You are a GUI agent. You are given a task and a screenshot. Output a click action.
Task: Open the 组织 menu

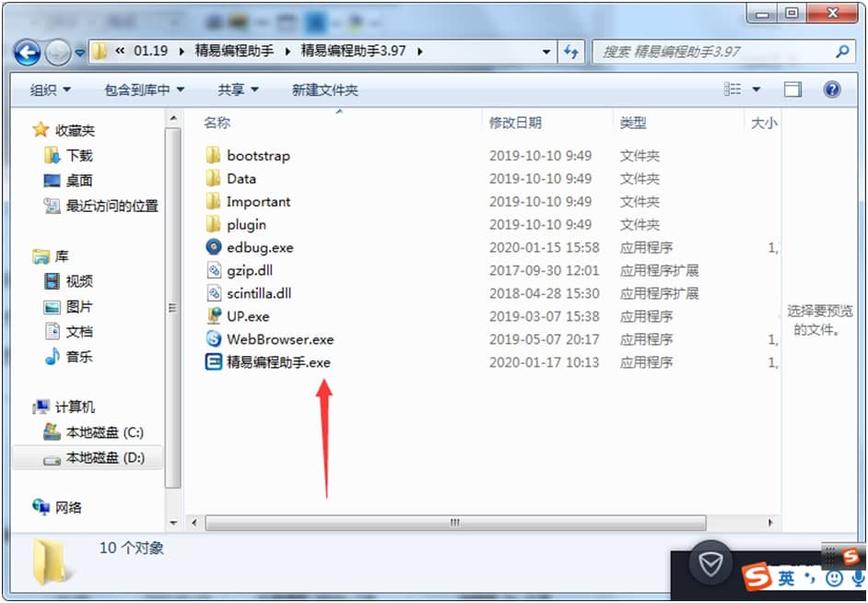click(x=50, y=89)
